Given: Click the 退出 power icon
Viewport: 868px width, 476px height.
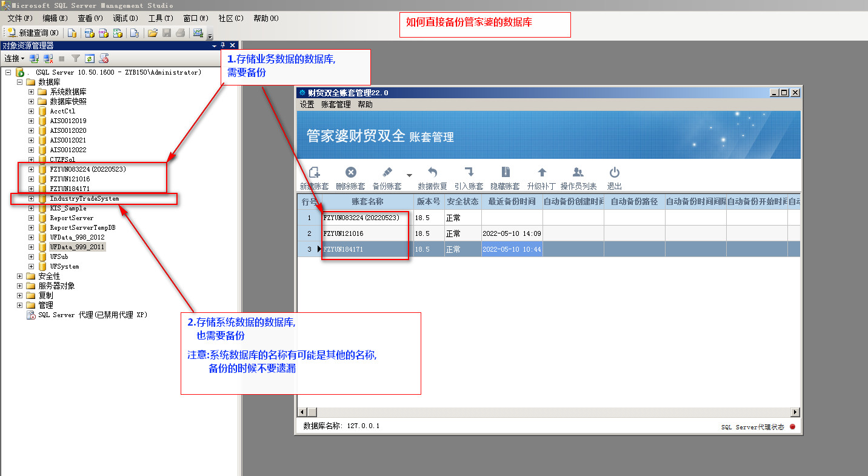Looking at the screenshot, I should pos(614,173).
